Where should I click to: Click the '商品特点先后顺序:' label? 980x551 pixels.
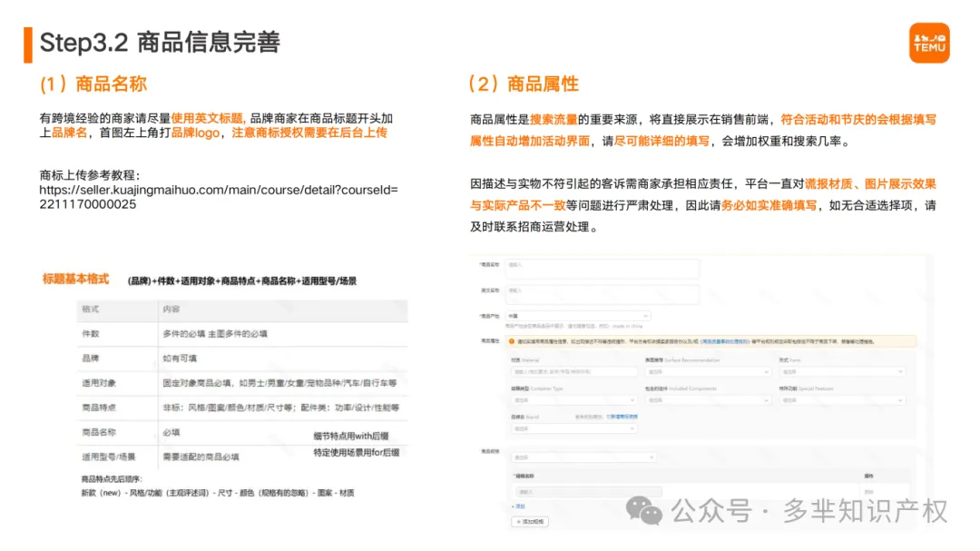112,479
